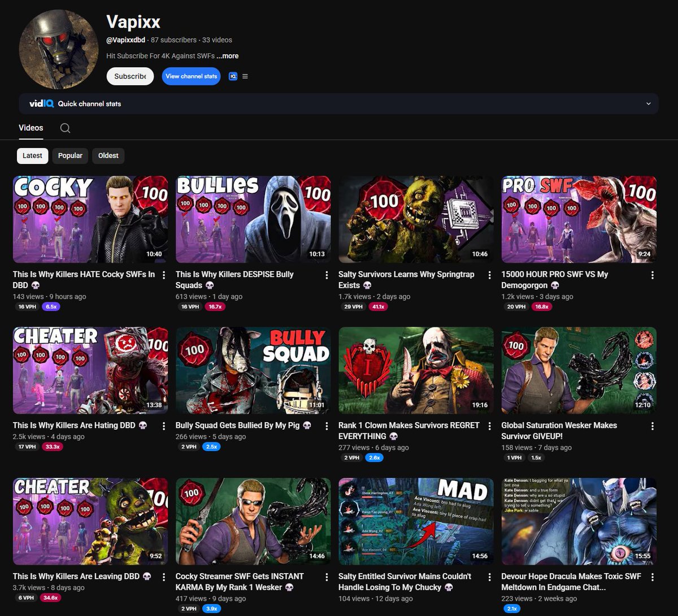Click the 34.6x vidIQ score badge
The height and width of the screenshot is (616, 678).
point(50,597)
